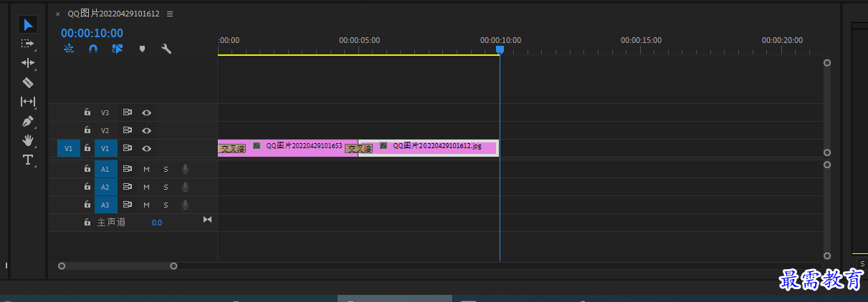This screenshot has height=302, width=868.
Task: Close the QQ图片20220429101612 sequence tab
Action: tap(57, 14)
